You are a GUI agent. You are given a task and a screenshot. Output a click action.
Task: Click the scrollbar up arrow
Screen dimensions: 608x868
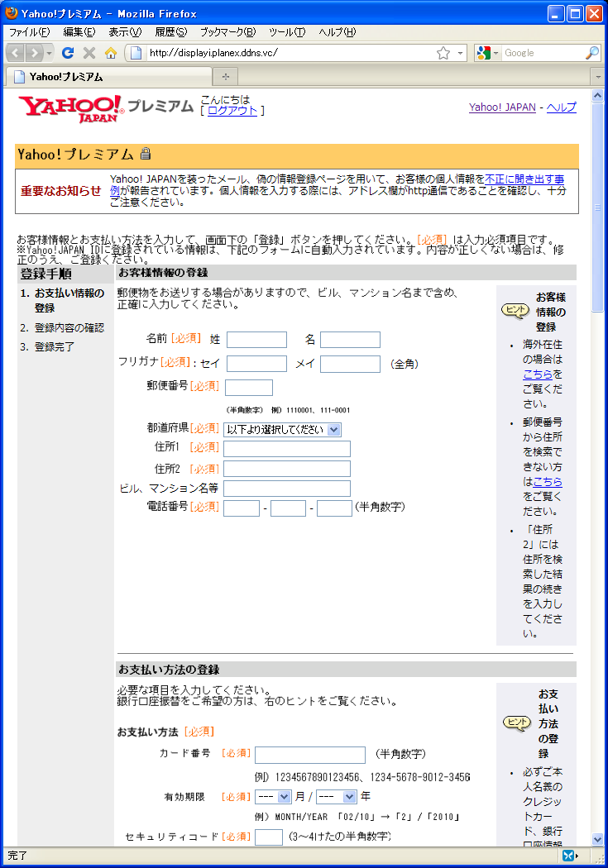click(597, 95)
